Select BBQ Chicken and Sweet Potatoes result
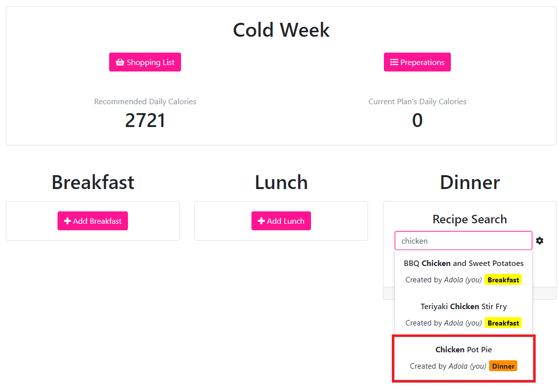 click(463, 263)
